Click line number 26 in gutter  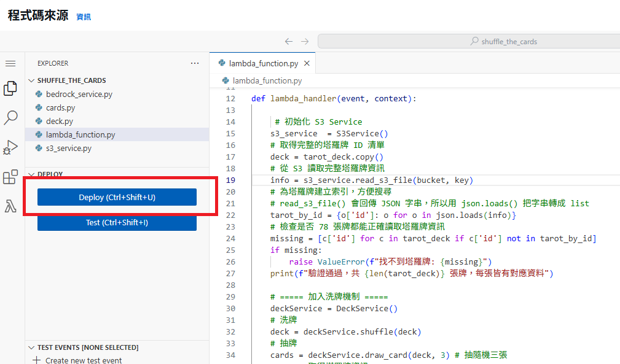(230, 261)
